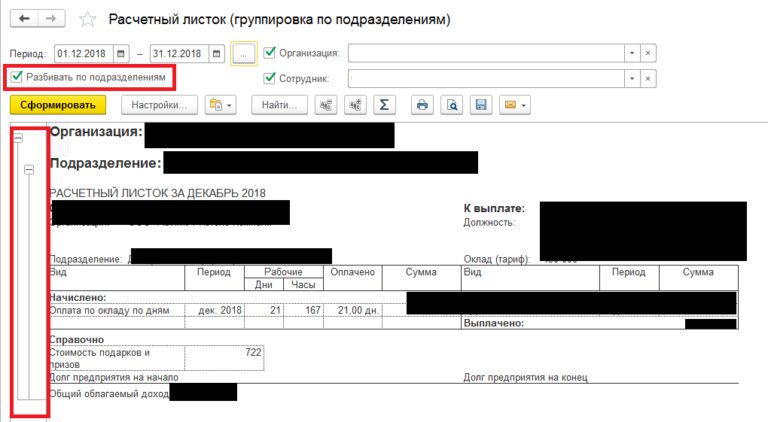Open calendar for period end date
This screenshot has width=768, height=422.
(x=215, y=53)
